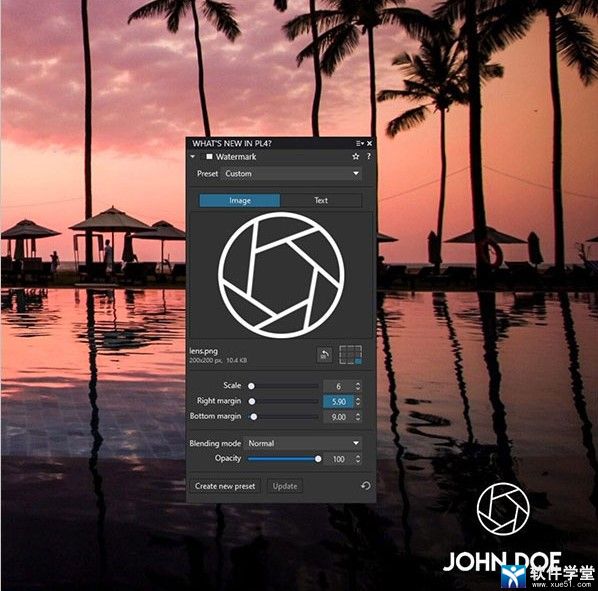Click the reset arrow icon beside Update
Screen dimensions: 598x591
[365, 485]
